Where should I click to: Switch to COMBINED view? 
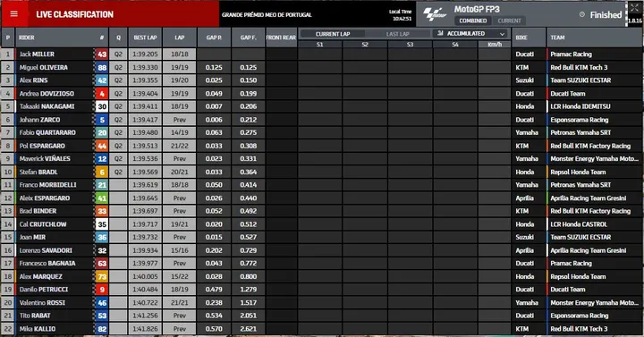click(473, 21)
